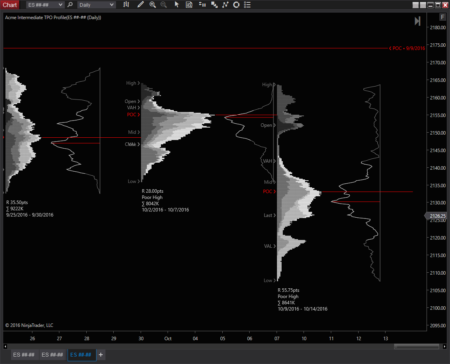Viewport: 450px width, 364px height.
Task: Open the bar type icon in toolbar
Action: (126, 5)
